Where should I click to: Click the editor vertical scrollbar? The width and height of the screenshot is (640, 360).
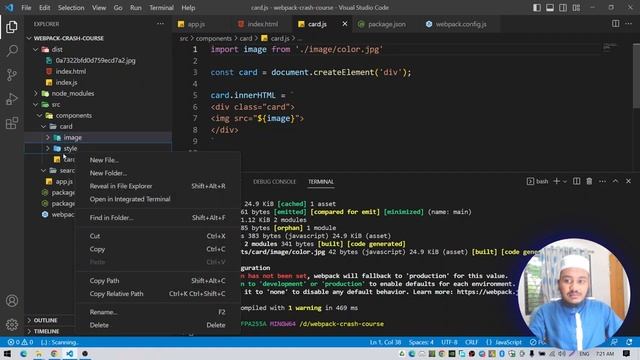(x=637, y=76)
